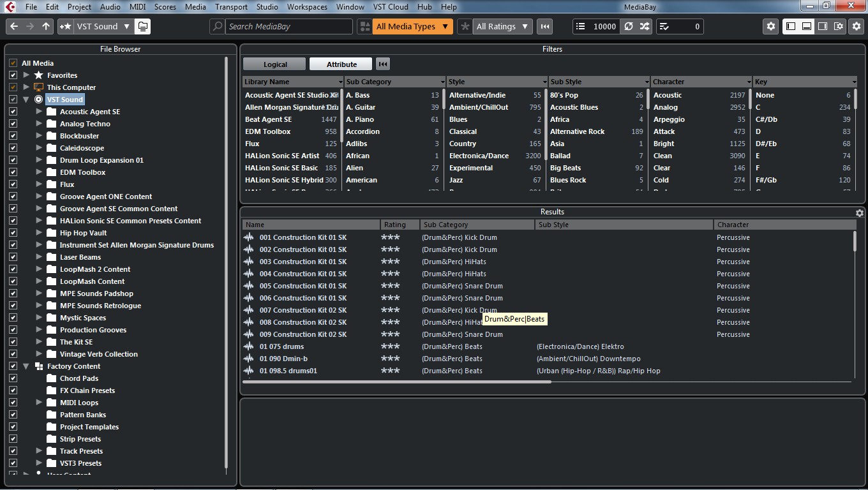The image size is (868, 490).
Task: Open the File menu
Action: point(31,6)
